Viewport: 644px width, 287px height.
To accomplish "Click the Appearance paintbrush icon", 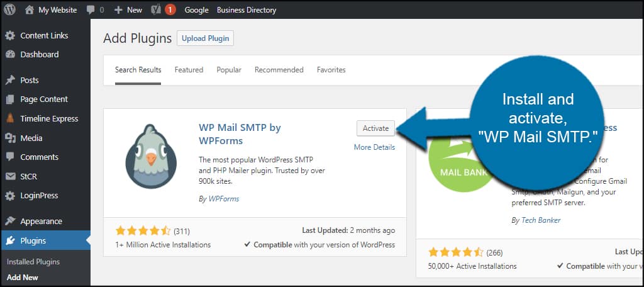I will pyautogui.click(x=10, y=221).
